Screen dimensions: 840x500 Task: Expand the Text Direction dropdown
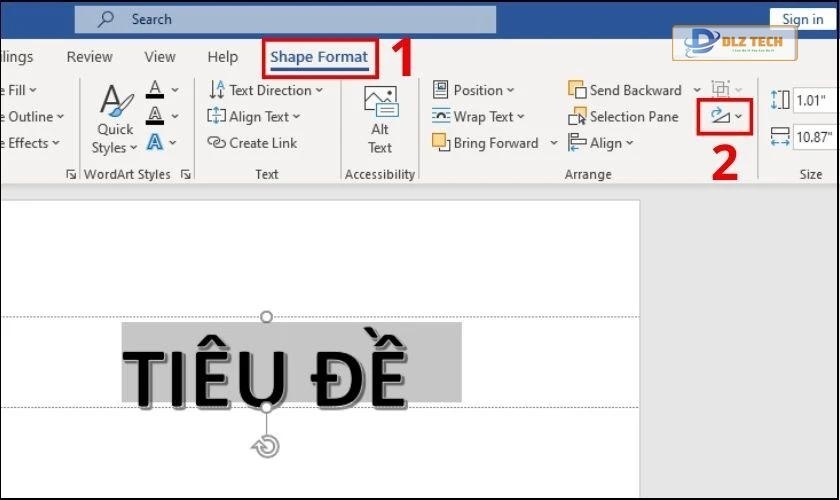(x=266, y=90)
